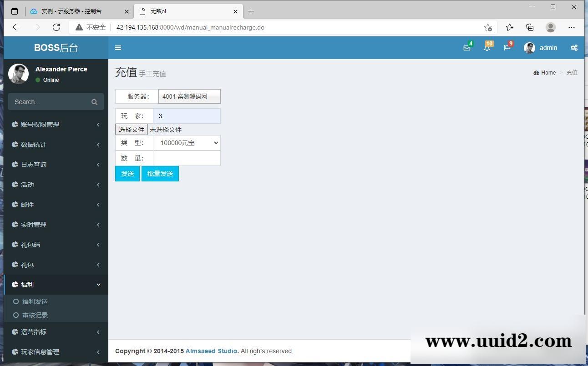588x366 pixels.
Task: Click 批量发送 to batch send
Action: click(x=160, y=173)
